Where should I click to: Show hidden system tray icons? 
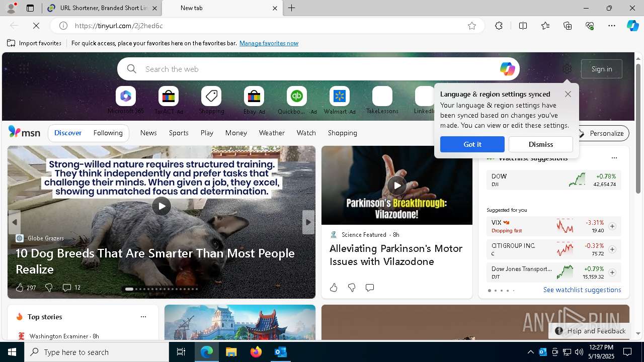[x=530, y=352]
